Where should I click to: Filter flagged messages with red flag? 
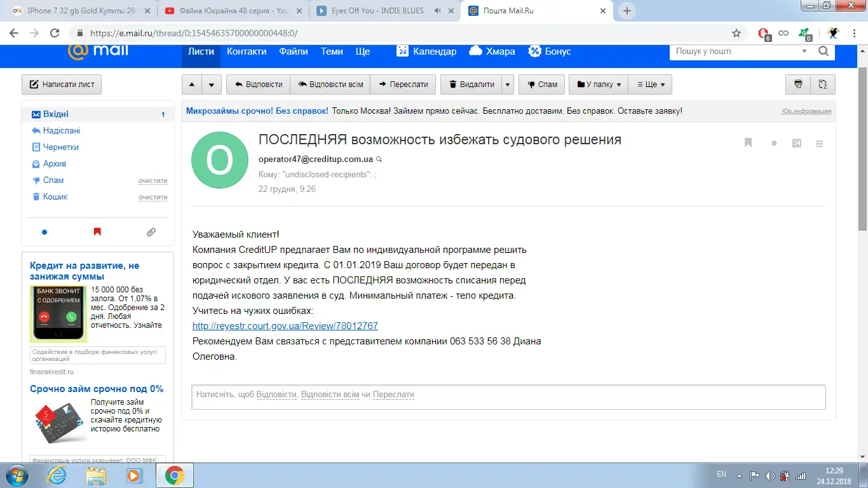click(97, 233)
